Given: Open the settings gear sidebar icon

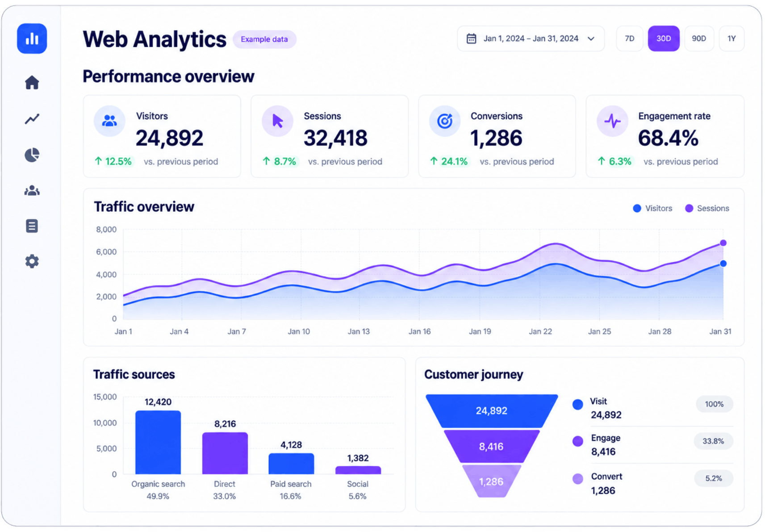Looking at the screenshot, I should (32, 261).
